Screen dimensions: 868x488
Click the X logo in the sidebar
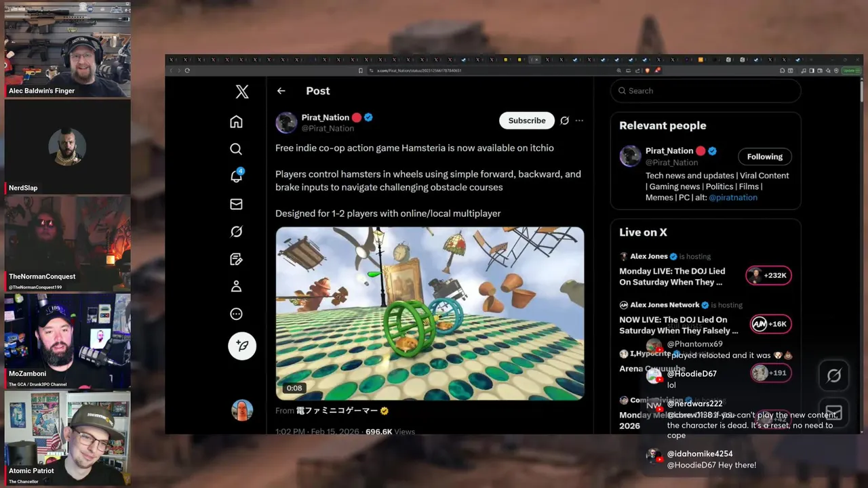coord(242,91)
